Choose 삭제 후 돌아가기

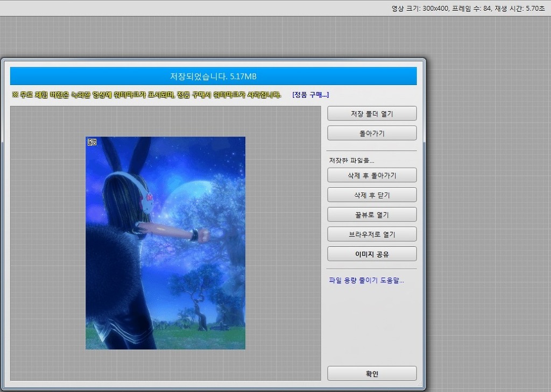(372, 175)
